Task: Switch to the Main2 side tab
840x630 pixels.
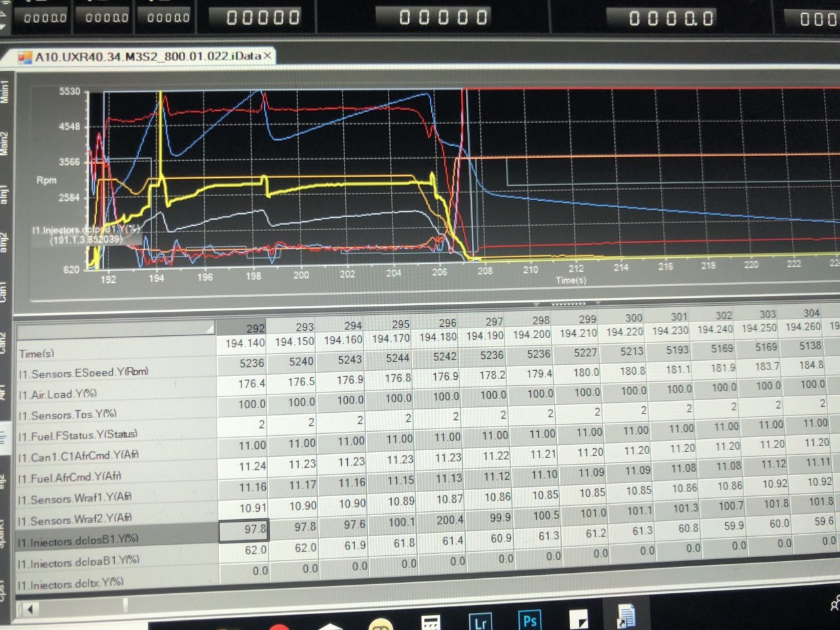Action: 5,143
